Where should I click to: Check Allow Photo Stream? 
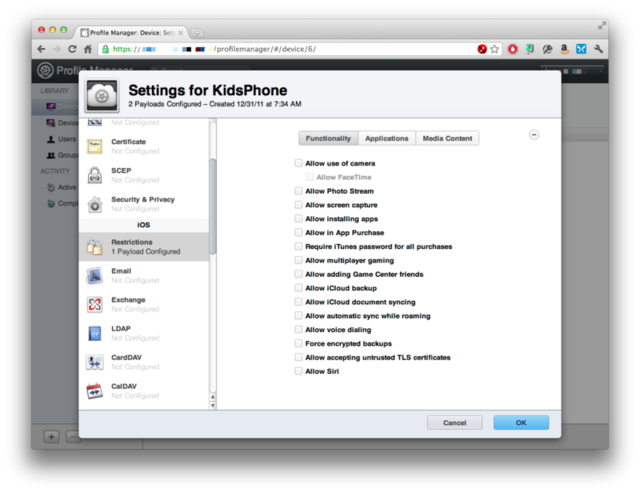click(298, 191)
